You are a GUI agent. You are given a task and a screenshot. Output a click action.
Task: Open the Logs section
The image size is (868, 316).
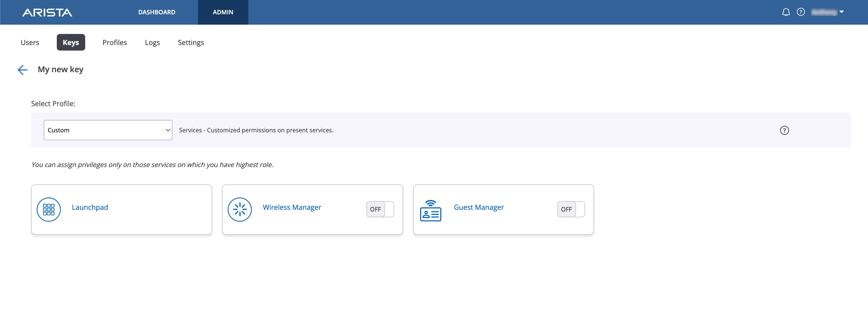coord(152,43)
